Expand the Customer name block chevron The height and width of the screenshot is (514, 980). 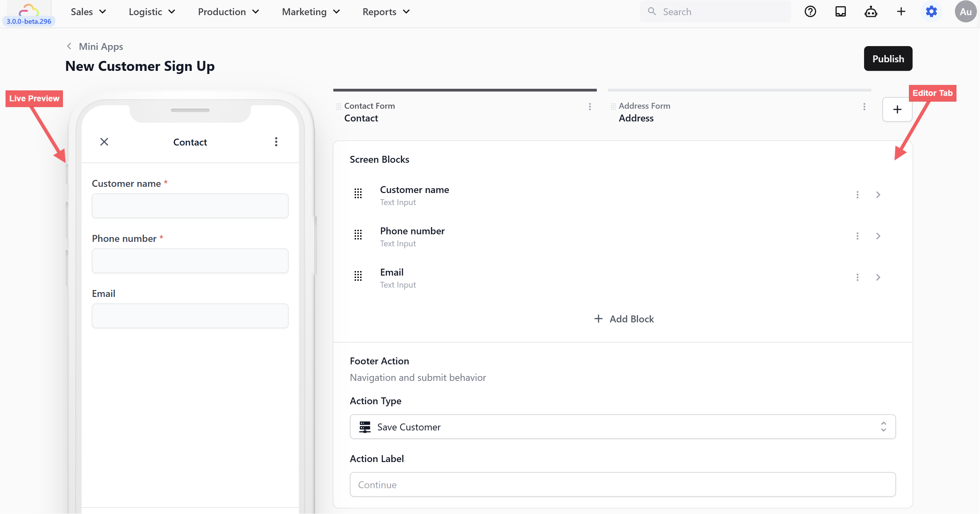click(878, 195)
